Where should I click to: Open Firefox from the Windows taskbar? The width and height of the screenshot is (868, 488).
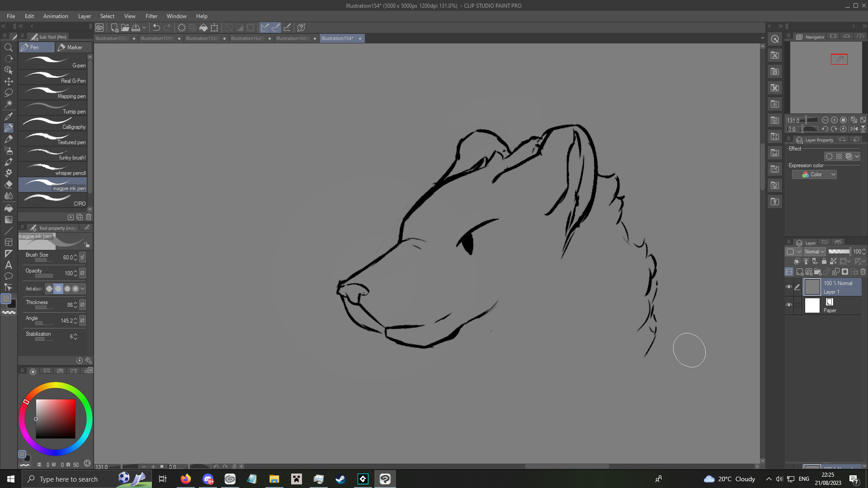pos(185,479)
